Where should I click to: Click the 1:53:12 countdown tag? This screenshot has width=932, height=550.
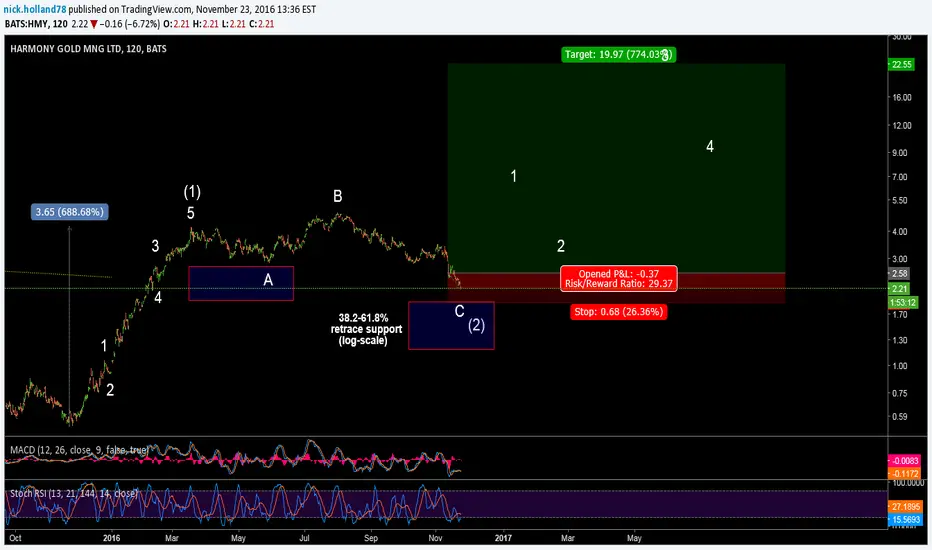tap(902, 303)
